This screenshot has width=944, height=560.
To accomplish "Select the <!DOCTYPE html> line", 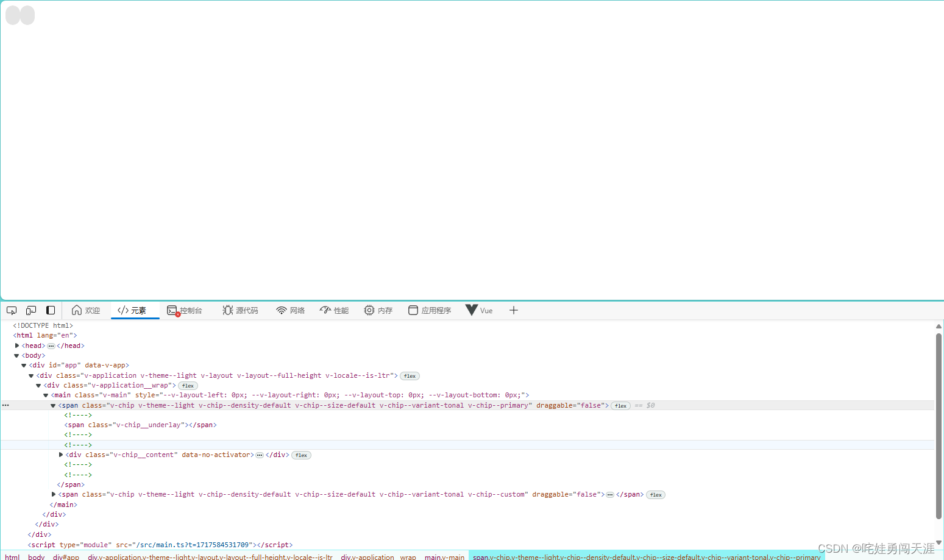I will tap(43, 325).
